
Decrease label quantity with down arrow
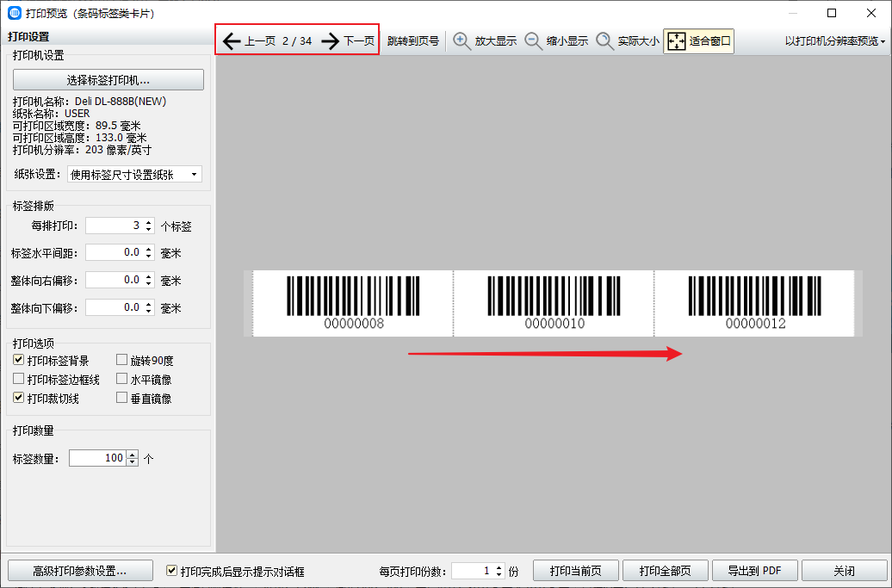pyautogui.click(x=133, y=461)
